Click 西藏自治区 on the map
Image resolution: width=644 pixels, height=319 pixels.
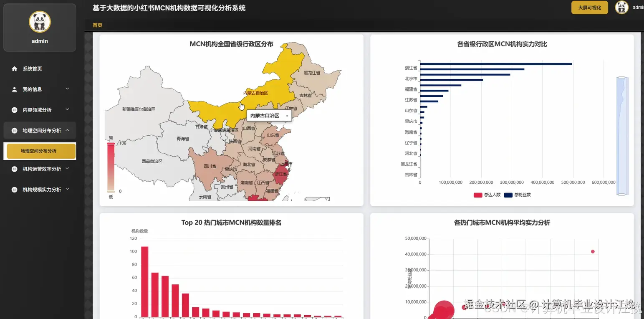152,161
